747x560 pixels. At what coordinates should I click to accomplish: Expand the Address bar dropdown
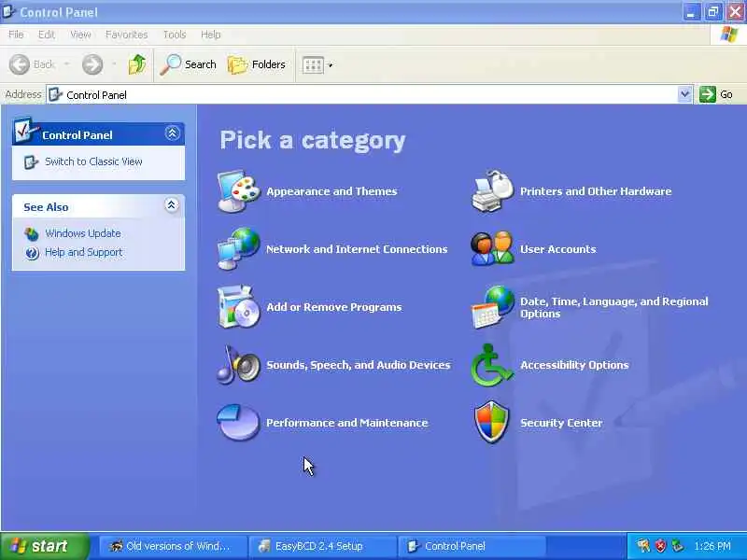click(684, 94)
